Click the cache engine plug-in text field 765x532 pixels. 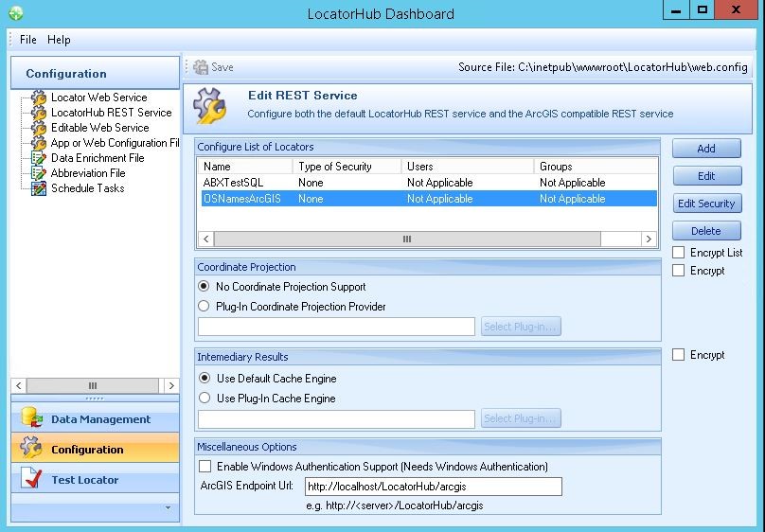[336, 418]
